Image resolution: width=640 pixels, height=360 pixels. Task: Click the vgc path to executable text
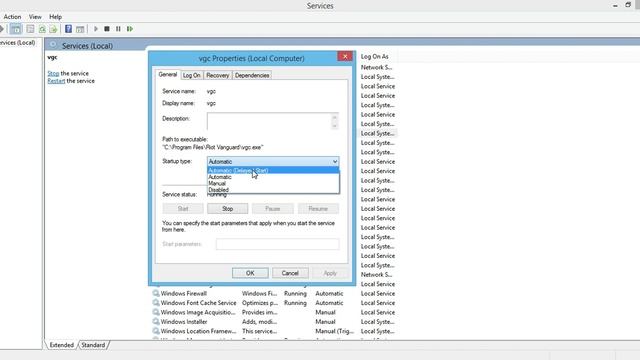[213, 147]
